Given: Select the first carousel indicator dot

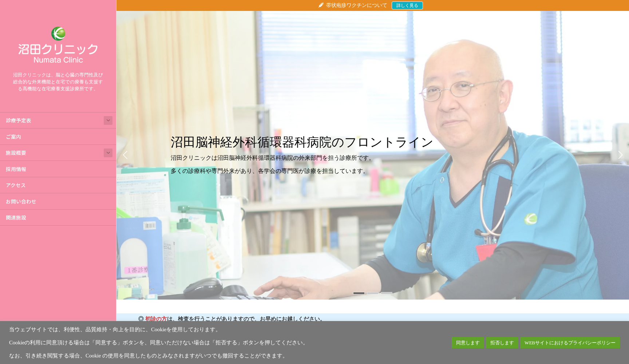Looking at the screenshot, I should [360, 293].
